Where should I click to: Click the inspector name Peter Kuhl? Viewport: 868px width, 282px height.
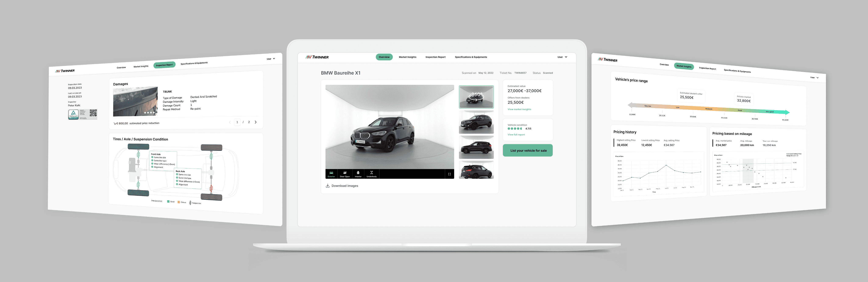(x=74, y=106)
